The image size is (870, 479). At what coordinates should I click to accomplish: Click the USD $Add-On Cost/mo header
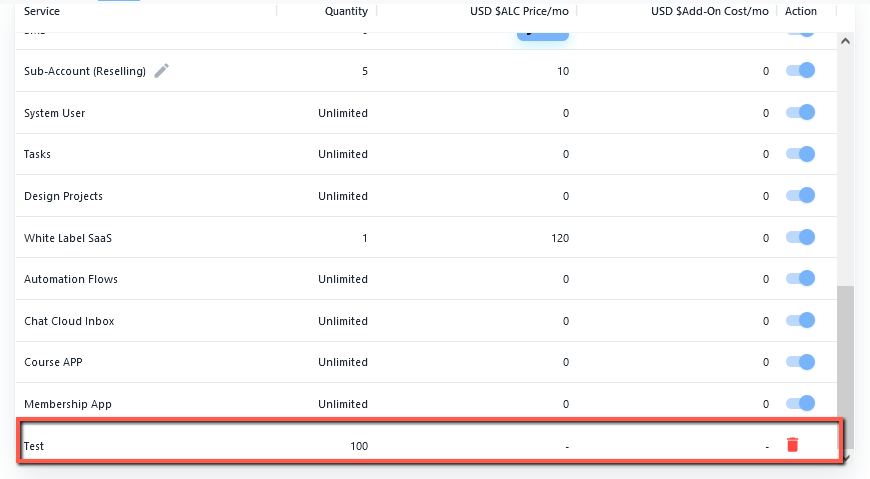pyautogui.click(x=709, y=12)
